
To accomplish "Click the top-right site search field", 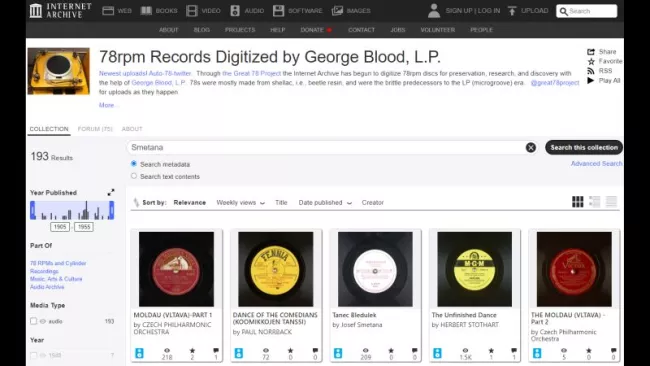I will (586, 11).
